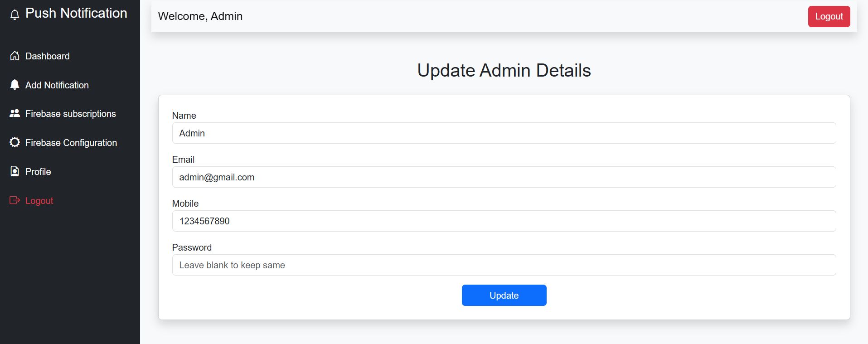The width and height of the screenshot is (868, 344).
Task: Open Firebase subscriptions from sidebar
Action: coord(70,114)
